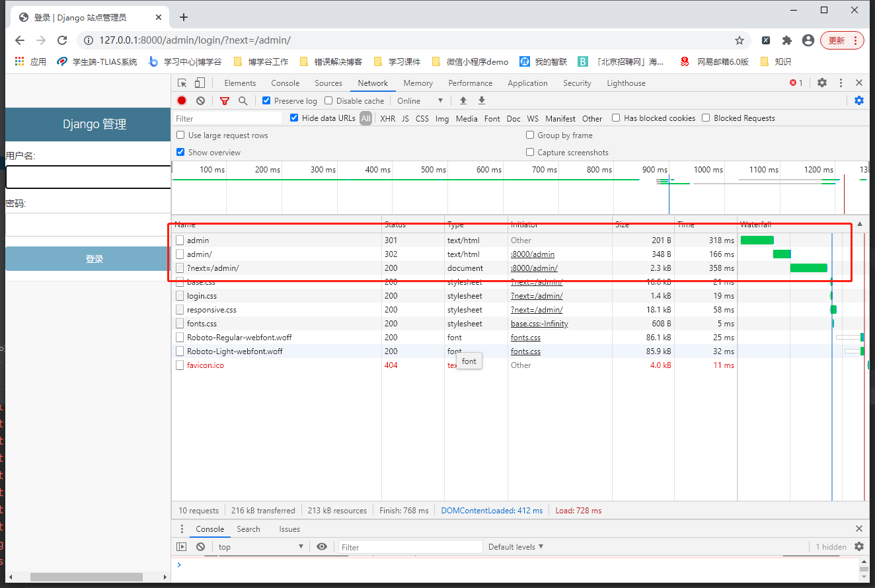
Task: Open Chrome profile avatar icon
Action: 808,40
